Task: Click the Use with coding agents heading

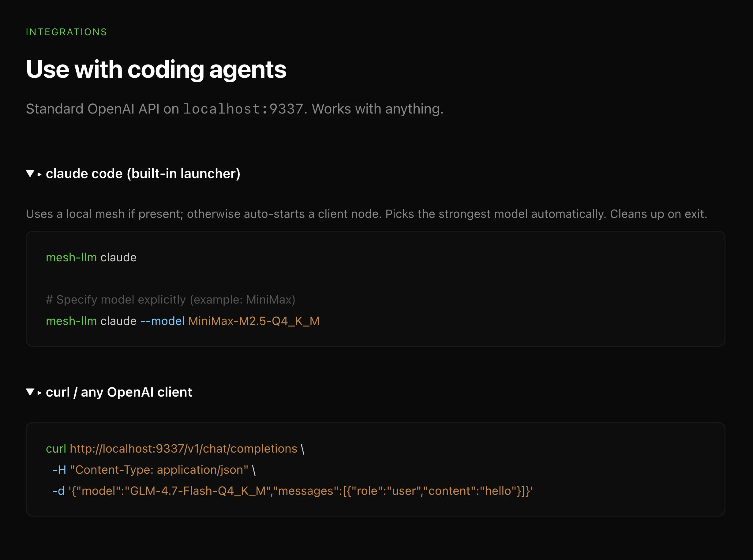Action: point(156,69)
